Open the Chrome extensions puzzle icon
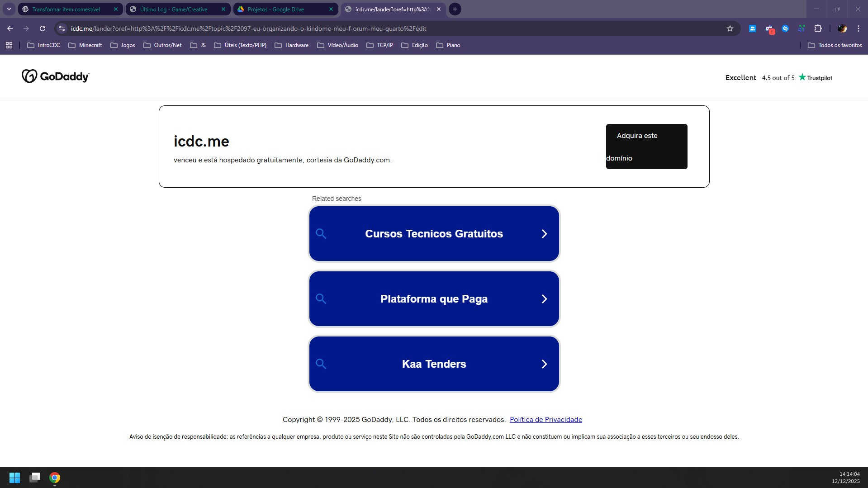868x488 pixels. point(818,28)
